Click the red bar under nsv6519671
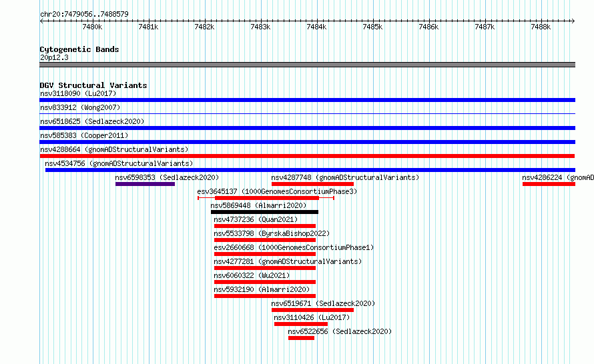 [x=312, y=310]
